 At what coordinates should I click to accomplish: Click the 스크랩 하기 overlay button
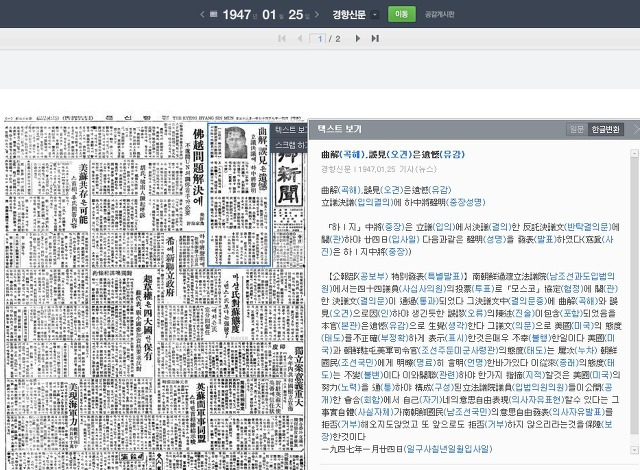[x=290, y=145]
